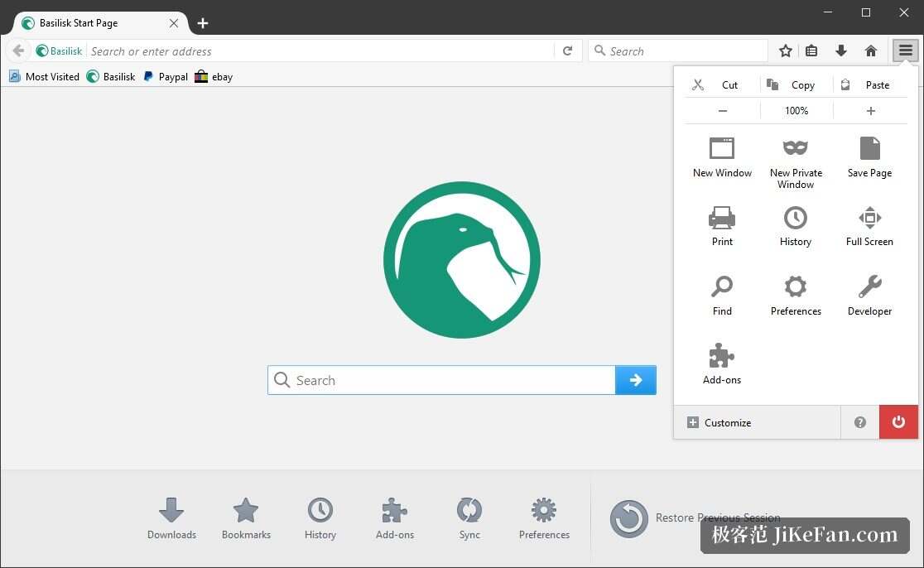Choose Save Page in menu panel
The height and width of the screenshot is (568, 924).
click(x=870, y=156)
